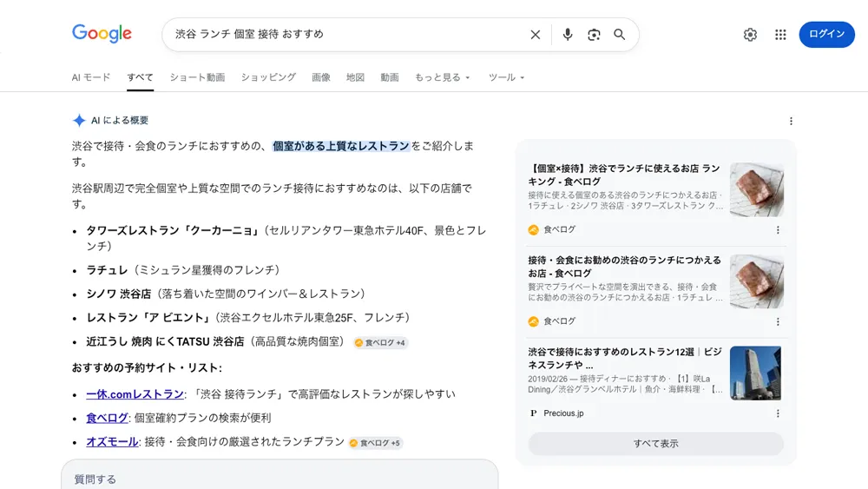The width and height of the screenshot is (868, 489).
Task: Click the ログイン button
Action: pyautogui.click(x=826, y=35)
